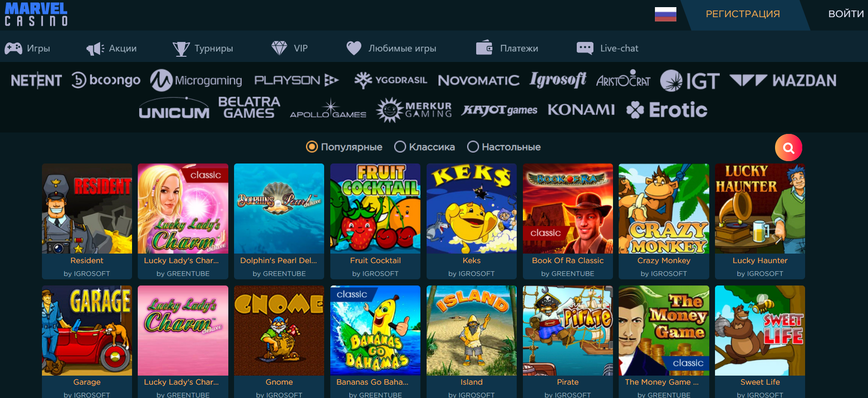Click the trophy icon for Турниры
This screenshot has height=398, width=868.
tap(181, 49)
